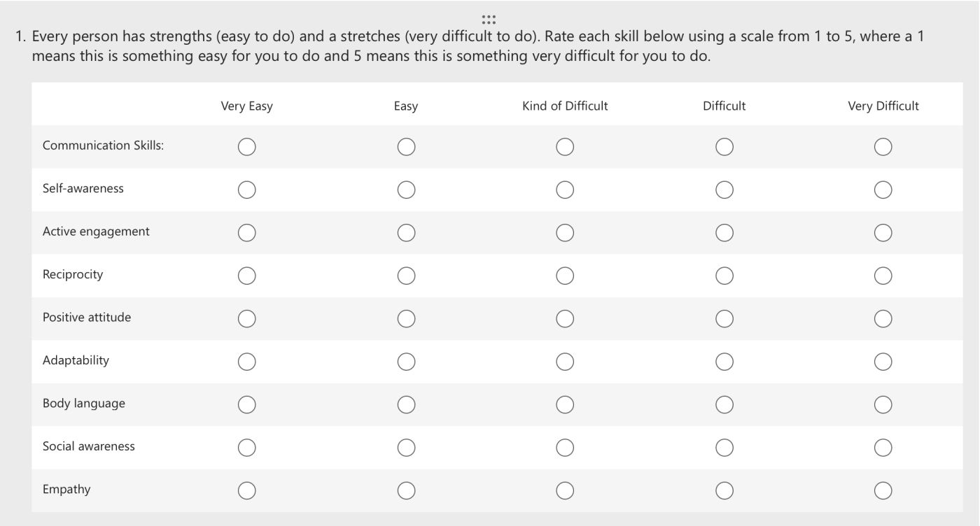Mark Social awareness as Kind of Difficult
The height and width of the screenshot is (526, 980).
pos(565,446)
